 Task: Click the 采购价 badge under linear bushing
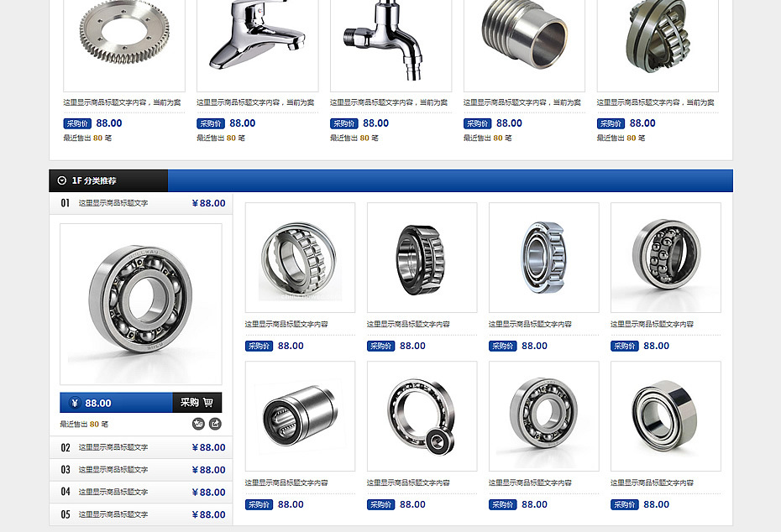click(259, 504)
